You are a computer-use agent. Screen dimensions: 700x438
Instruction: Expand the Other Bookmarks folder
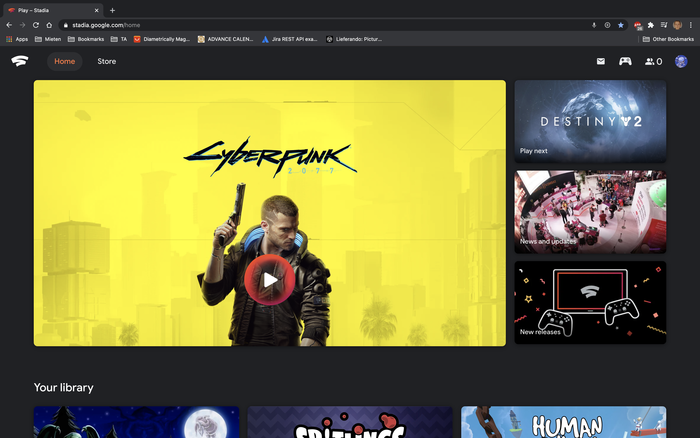(x=668, y=39)
